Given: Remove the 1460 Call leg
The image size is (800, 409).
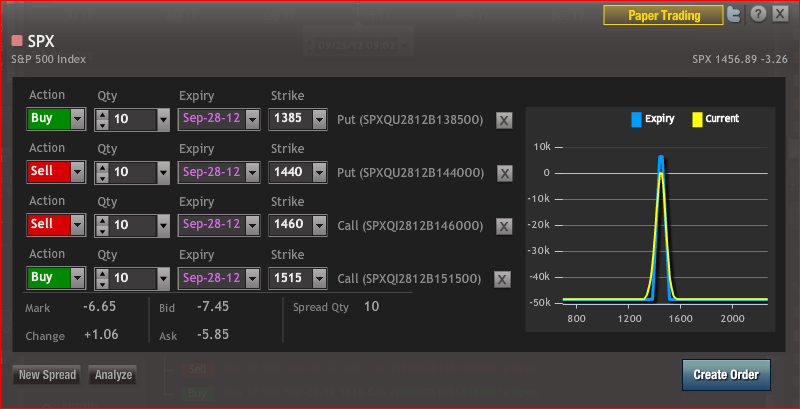Looking at the screenshot, I should point(504,227).
